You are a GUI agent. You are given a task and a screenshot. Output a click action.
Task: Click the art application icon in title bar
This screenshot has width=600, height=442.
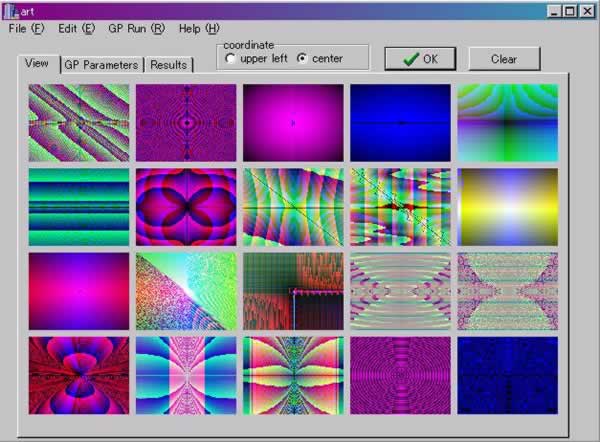click(11, 11)
